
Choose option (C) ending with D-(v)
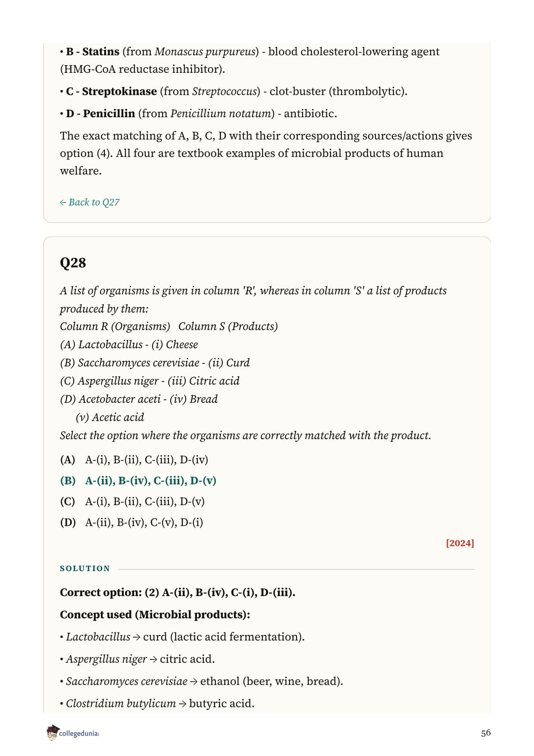click(x=132, y=501)
